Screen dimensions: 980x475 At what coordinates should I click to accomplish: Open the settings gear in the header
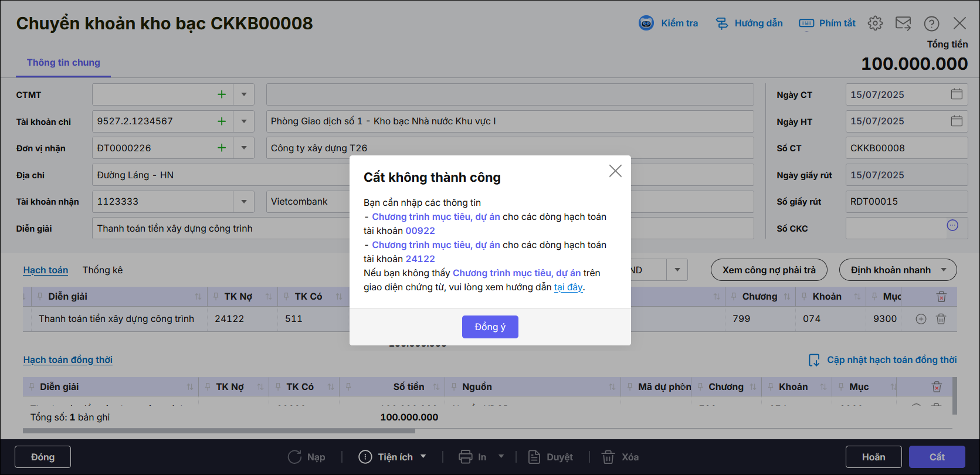(x=875, y=23)
